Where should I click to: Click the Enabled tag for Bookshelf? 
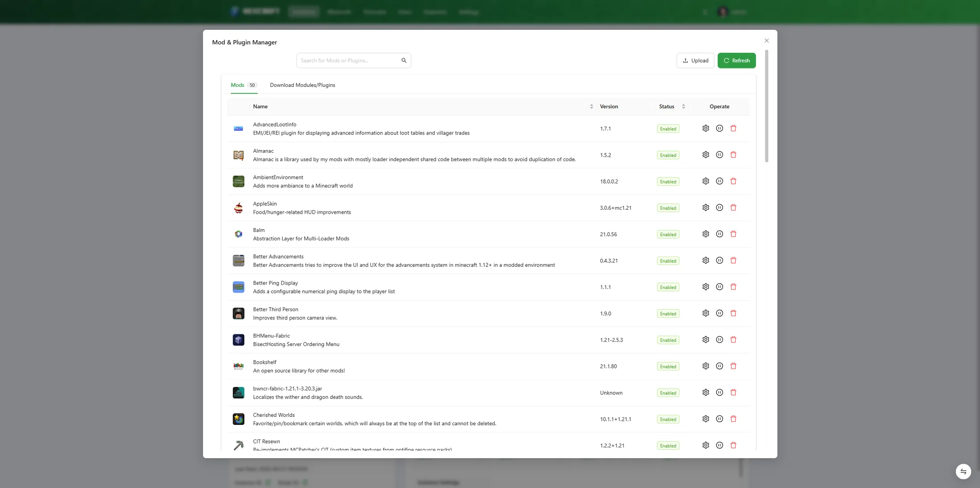point(668,366)
